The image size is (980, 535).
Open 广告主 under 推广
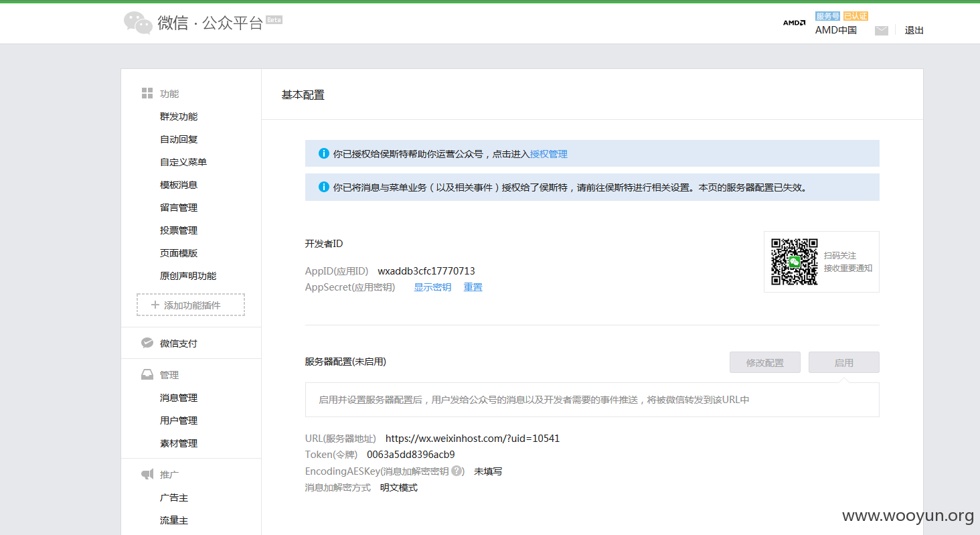tap(174, 498)
